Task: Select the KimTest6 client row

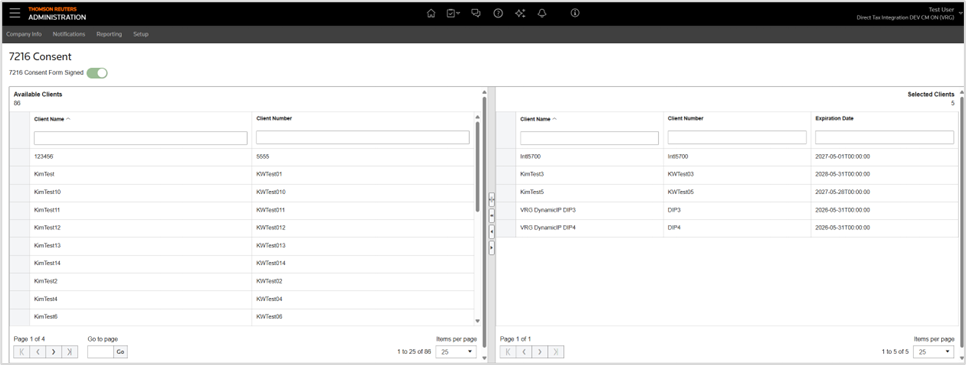Action: click(242, 317)
